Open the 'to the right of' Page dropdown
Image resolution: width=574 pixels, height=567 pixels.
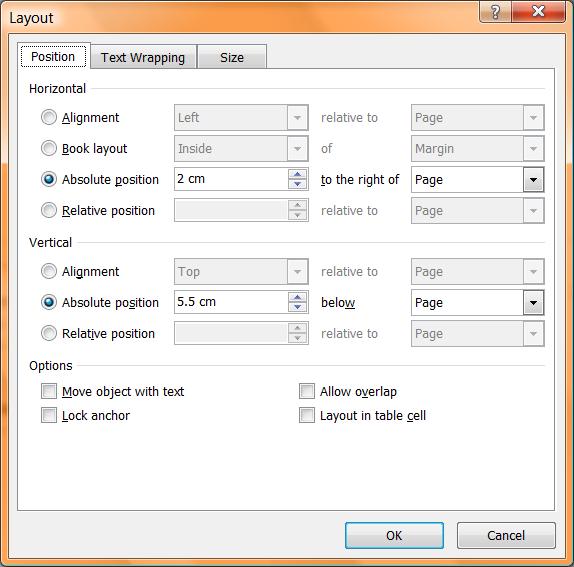(x=478, y=180)
